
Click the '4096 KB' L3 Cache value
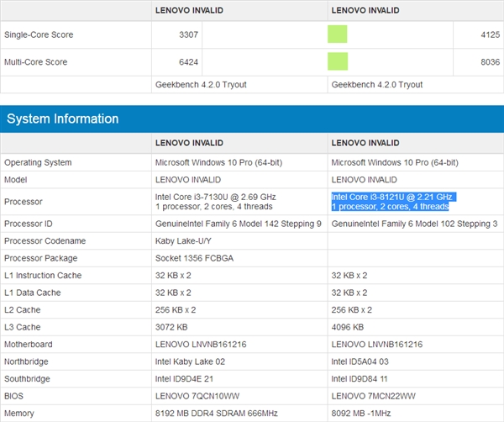[x=348, y=327]
